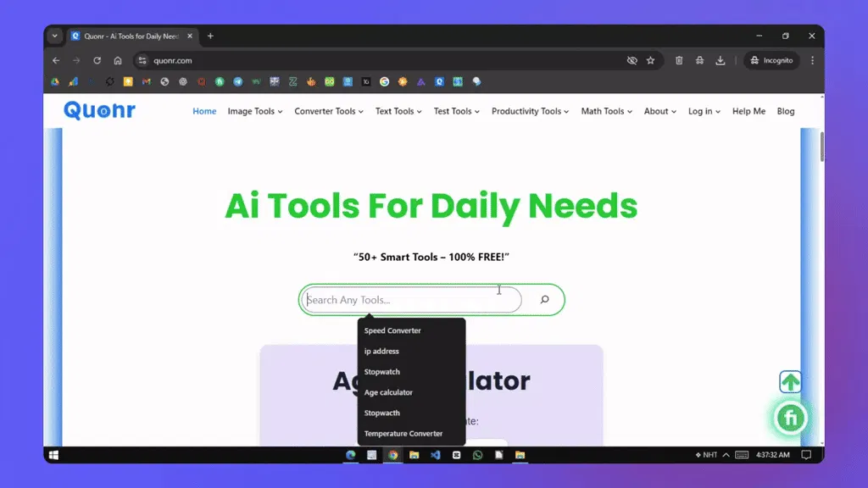Viewport: 868px width, 488px height.
Task: Select Speed Converter suggestion
Action: [411, 330]
